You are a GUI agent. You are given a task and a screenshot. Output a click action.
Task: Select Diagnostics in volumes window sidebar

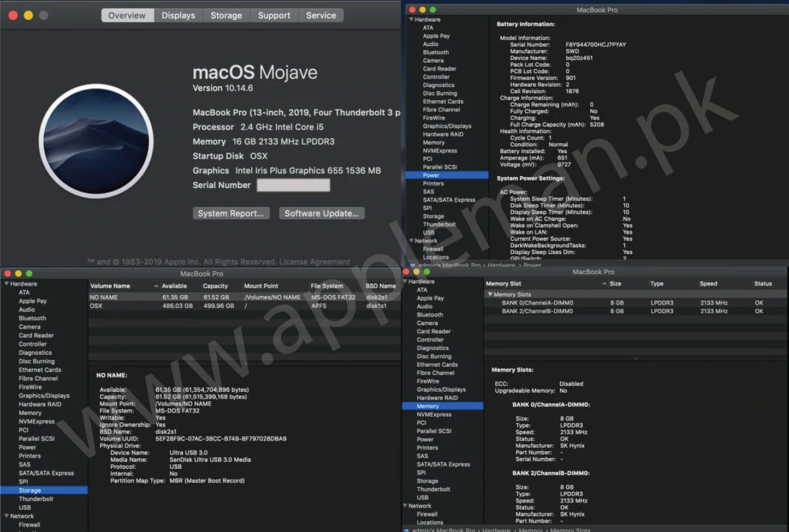point(35,353)
